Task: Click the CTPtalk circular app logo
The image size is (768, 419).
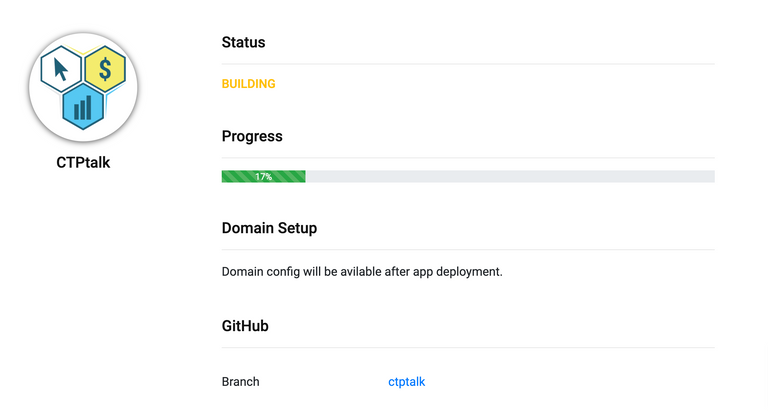Action: pyautogui.click(x=83, y=87)
